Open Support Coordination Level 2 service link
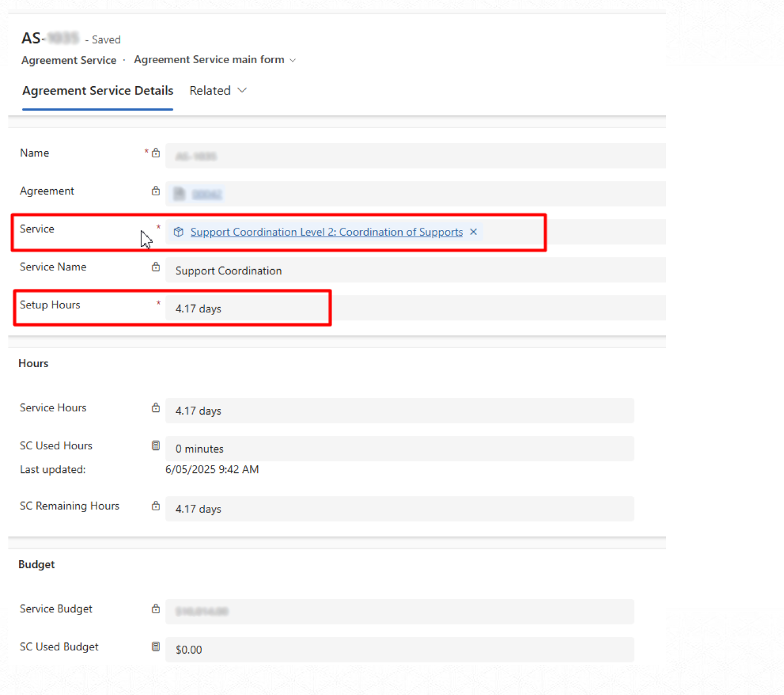Screen dimensions: 784x695 (x=327, y=232)
